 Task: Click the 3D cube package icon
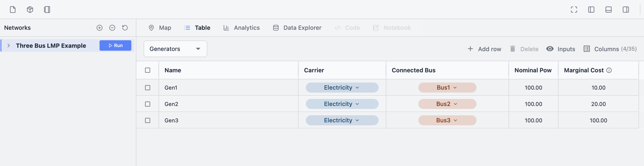(30, 10)
